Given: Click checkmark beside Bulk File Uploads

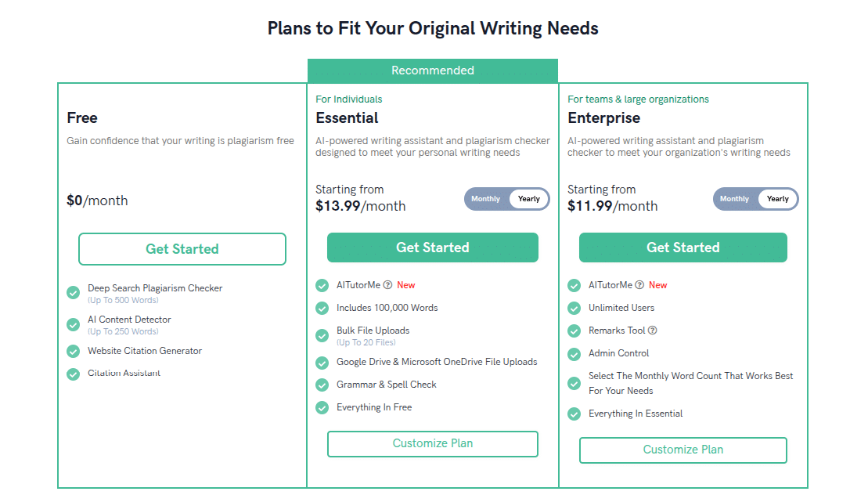Looking at the screenshot, I should (322, 335).
